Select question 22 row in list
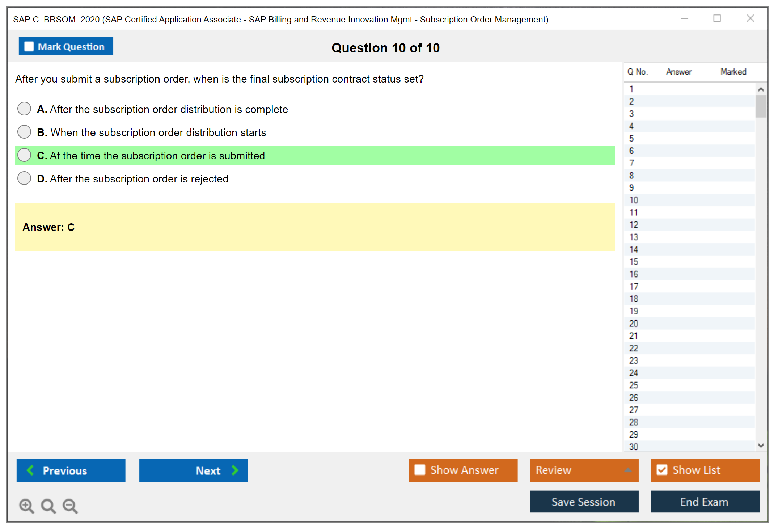This screenshot has height=532, width=778. 634,348
